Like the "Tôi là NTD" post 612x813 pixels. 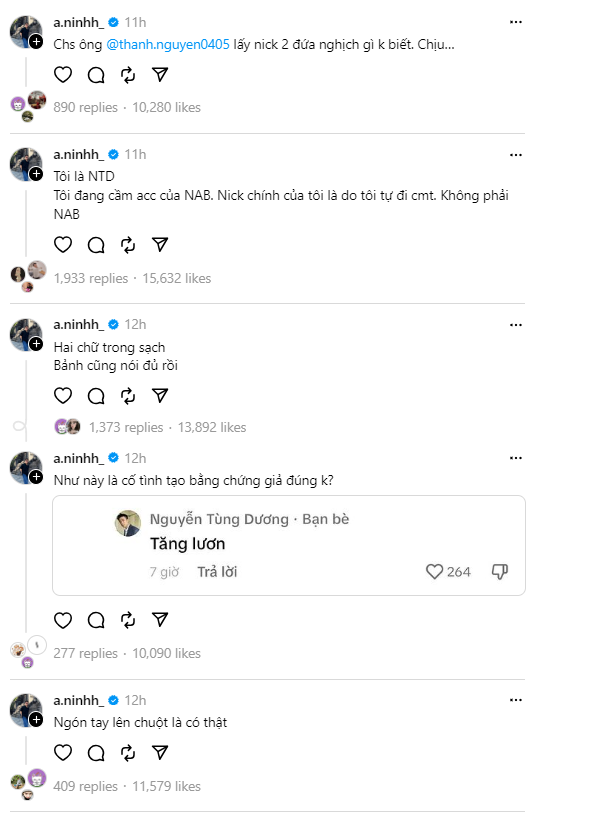pyautogui.click(x=63, y=245)
